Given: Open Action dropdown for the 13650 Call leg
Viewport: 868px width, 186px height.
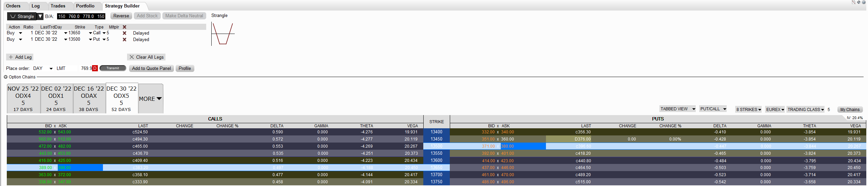Looking at the screenshot, I should [20, 33].
